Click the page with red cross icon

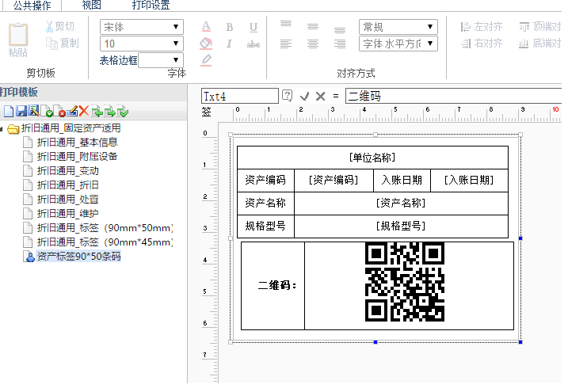[59, 111]
